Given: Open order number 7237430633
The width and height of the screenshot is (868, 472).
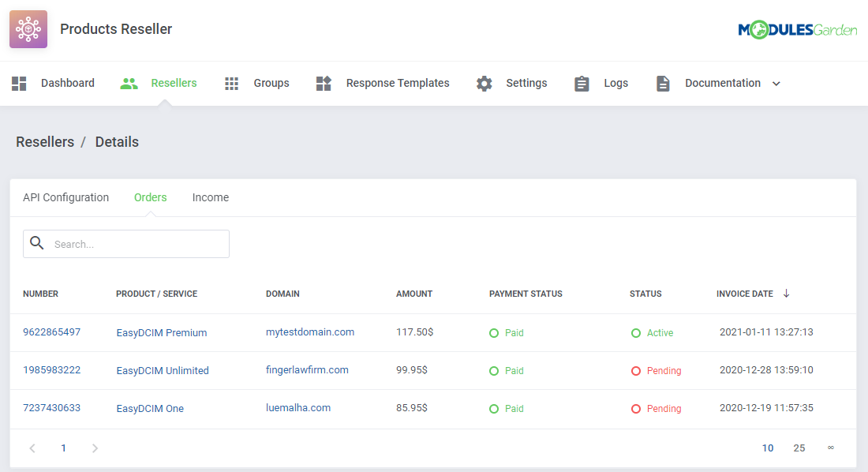Looking at the screenshot, I should coord(51,408).
